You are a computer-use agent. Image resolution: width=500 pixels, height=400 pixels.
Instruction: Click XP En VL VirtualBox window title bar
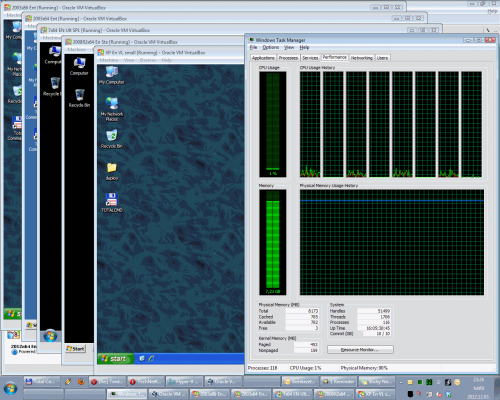(170, 53)
